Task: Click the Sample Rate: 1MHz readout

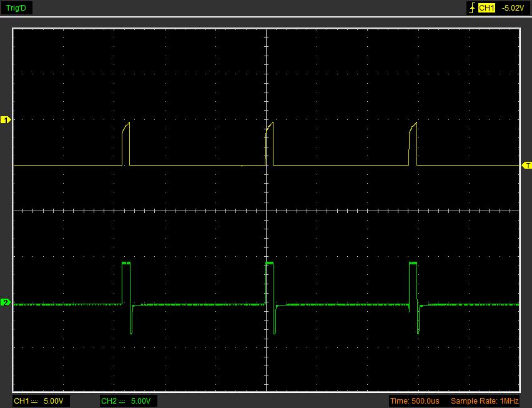Action: 485,401
